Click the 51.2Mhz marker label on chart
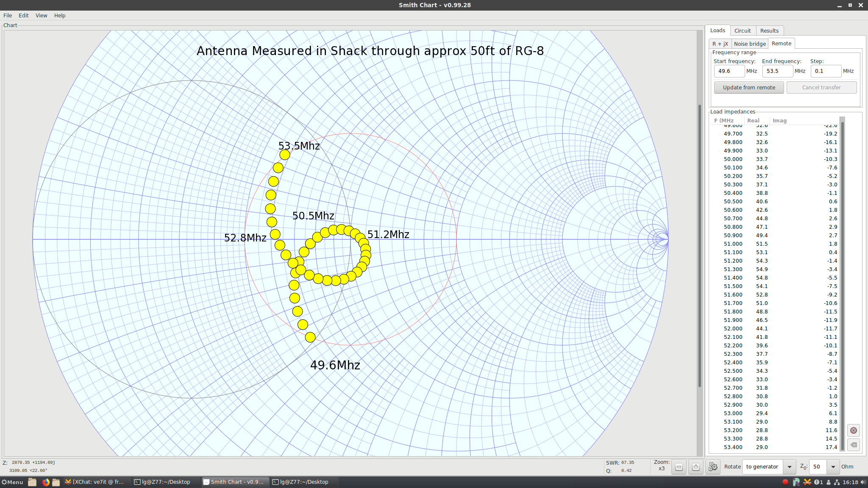Screen dimensions: 868x488 (x=388, y=234)
